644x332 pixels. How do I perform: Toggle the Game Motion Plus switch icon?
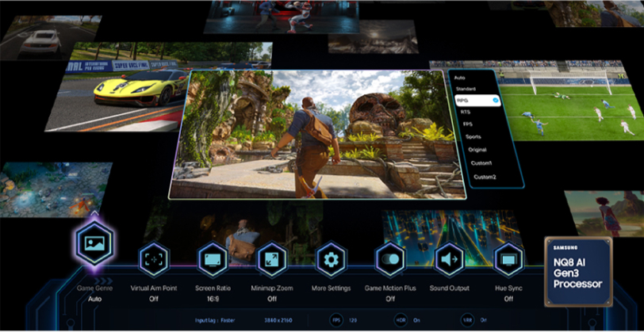coord(390,259)
